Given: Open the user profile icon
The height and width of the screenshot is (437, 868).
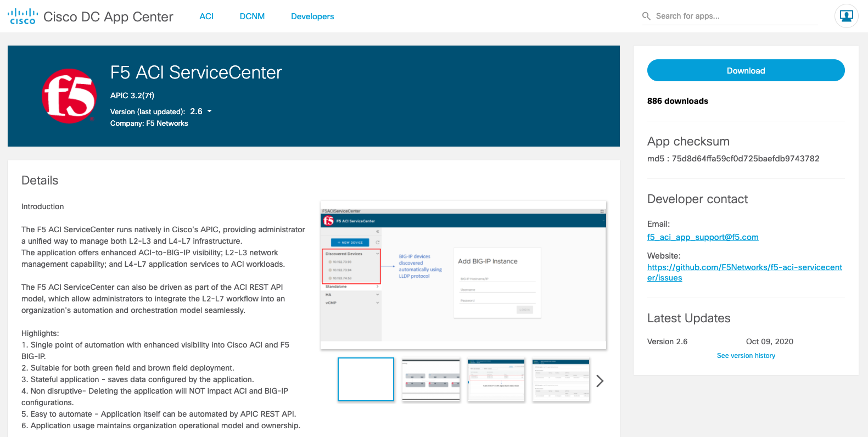Looking at the screenshot, I should [x=846, y=16].
